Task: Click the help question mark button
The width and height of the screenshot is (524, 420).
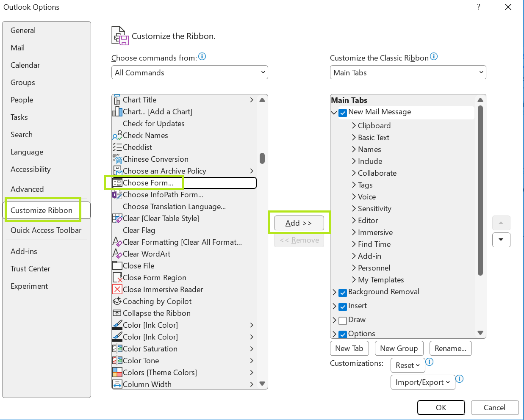Action: (x=478, y=7)
